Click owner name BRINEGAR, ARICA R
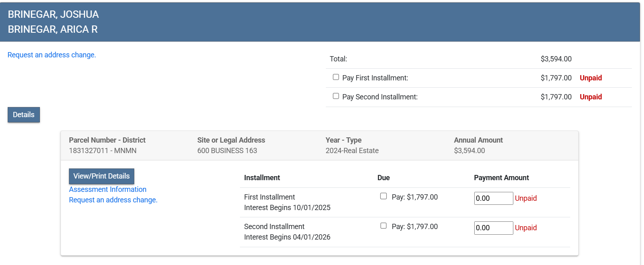644x265 pixels. (x=53, y=29)
